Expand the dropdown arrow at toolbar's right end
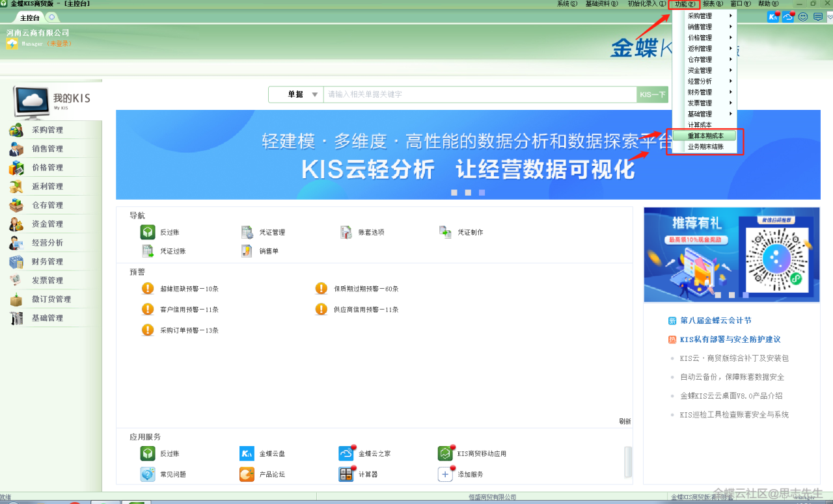This screenshot has height=504, width=833. pyautogui.click(x=828, y=17)
